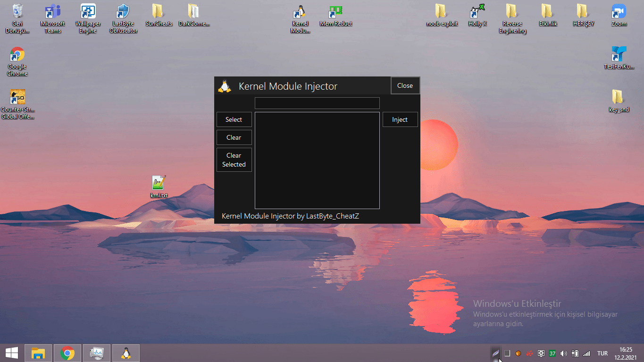Select the Google Chrome desktop shortcut
The height and width of the screenshot is (362, 644).
pos(17,61)
